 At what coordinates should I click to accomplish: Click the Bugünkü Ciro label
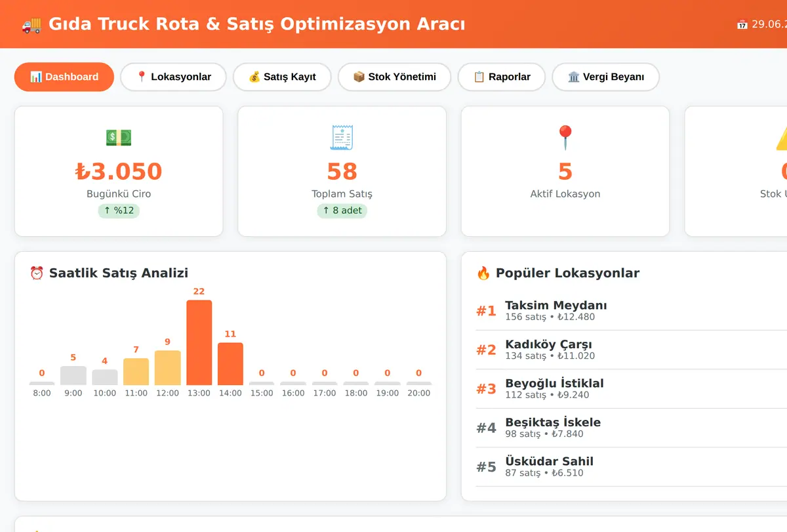point(119,194)
